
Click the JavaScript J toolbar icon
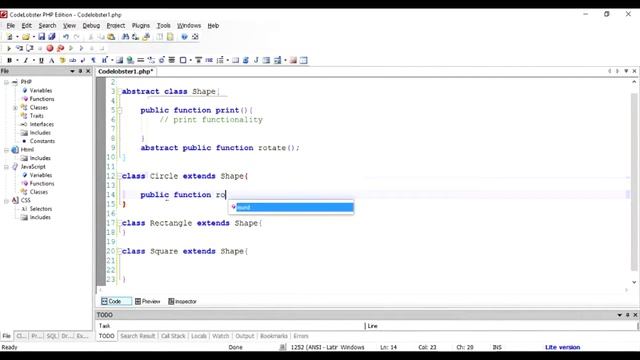[x=256, y=60]
